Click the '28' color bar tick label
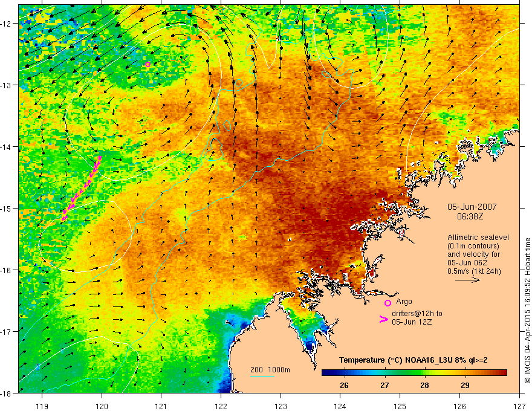Screen dimensions: 532x411 click(425, 385)
